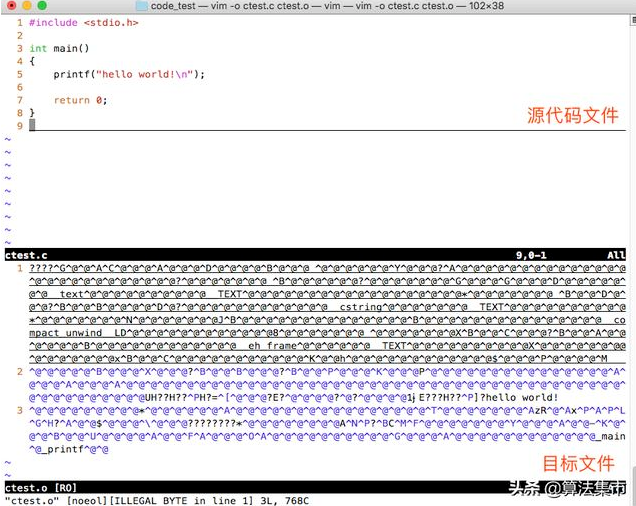Click 'hello world!' in object file line 2
The width and height of the screenshot is (636, 506).
(x=522, y=397)
